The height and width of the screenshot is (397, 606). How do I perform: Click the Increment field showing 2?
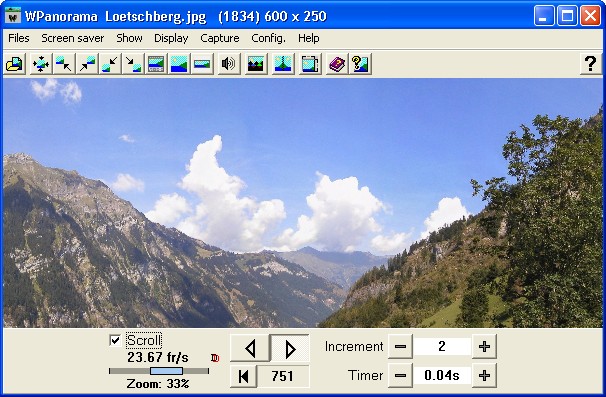click(x=442, y=346)
